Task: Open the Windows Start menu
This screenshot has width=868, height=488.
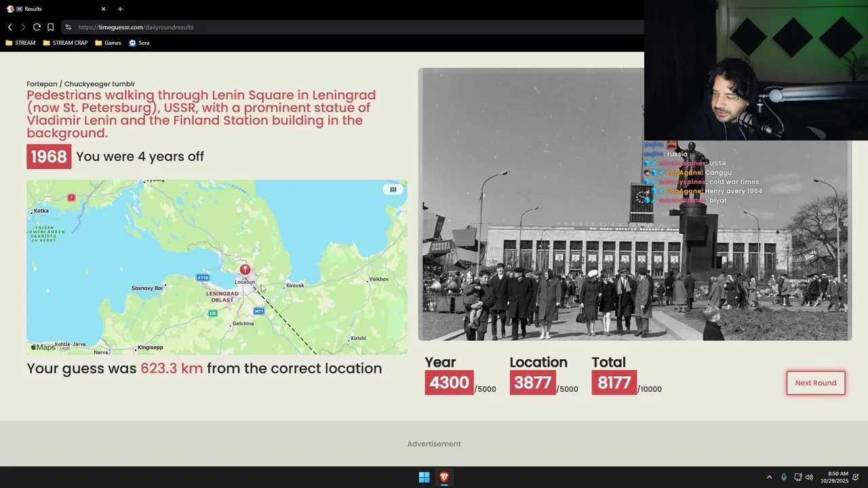Action: point(424,477)
